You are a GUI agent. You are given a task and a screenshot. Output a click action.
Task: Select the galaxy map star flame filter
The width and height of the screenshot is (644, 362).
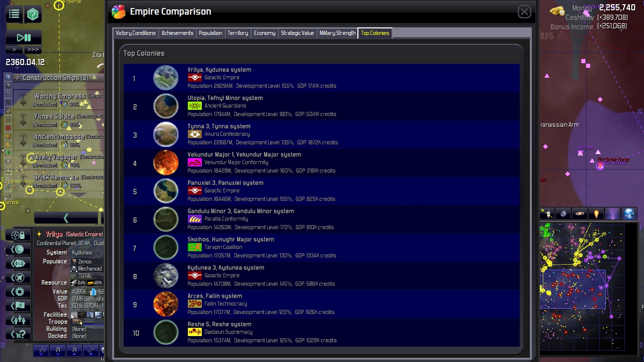pos(596,214)
